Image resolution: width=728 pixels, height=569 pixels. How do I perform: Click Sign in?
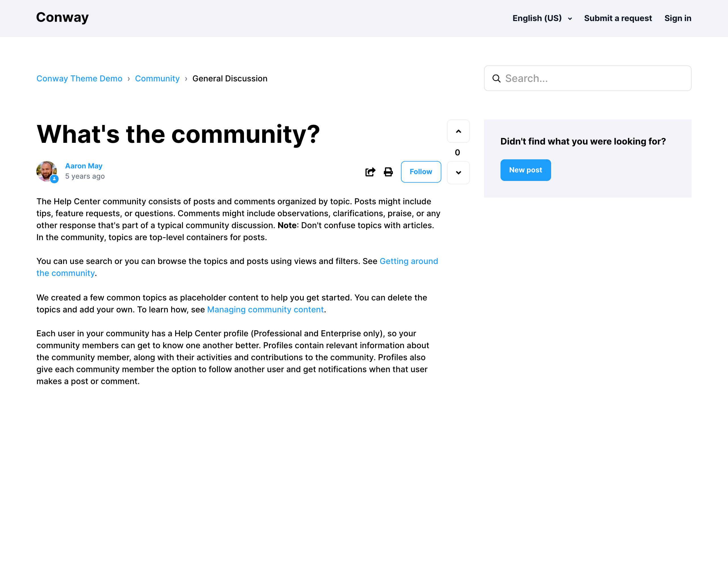[x=677, y=18]
